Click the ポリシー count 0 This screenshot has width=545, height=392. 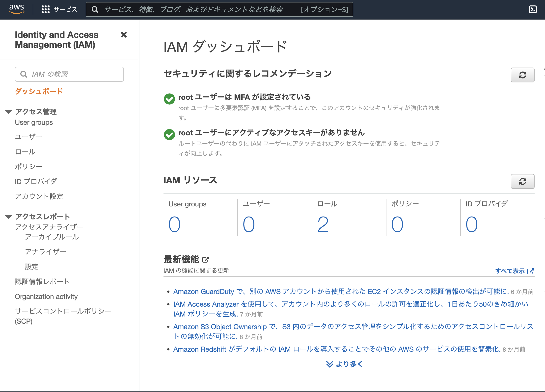pyautogui.click(x=397, y=224)
